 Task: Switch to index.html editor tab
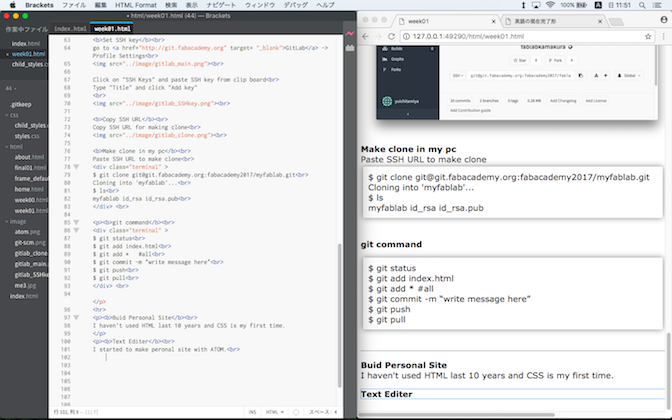tap(70, 29)
